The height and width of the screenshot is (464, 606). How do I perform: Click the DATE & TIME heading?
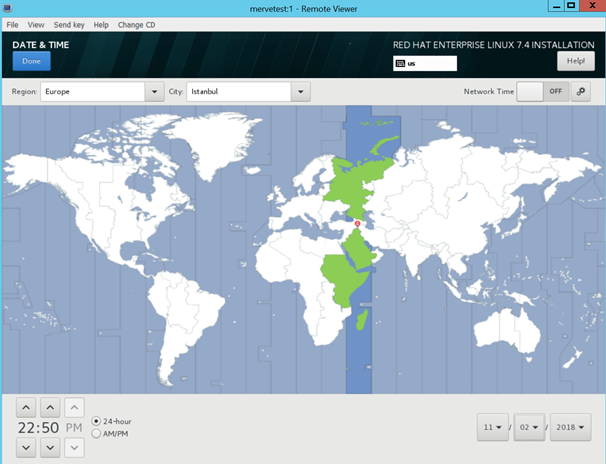[x=41, y=45]
